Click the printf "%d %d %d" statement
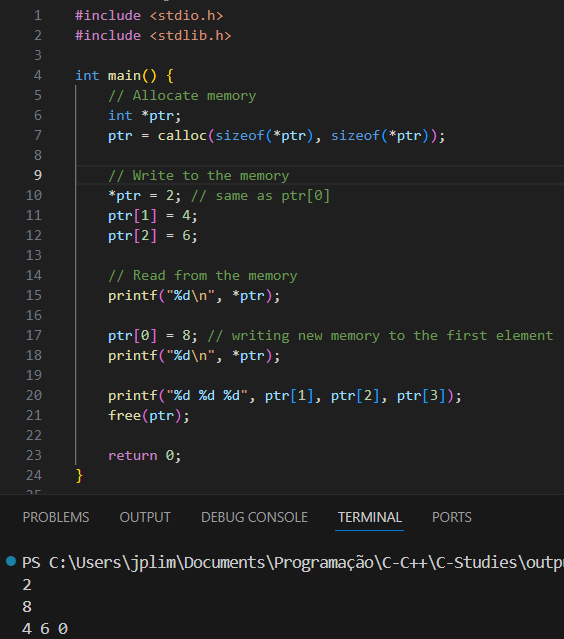This screenshot has width=564, height=639. pos(285,395)
